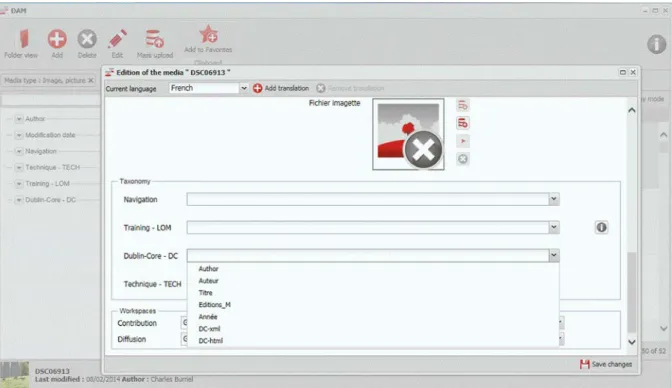This screenshot has height=388, width=672.
Task: Click the Add media icon
Action: [x=57, y=39]
